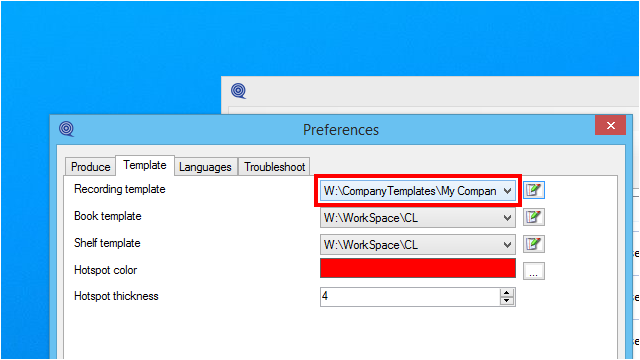The image size is (640, 360).
Task: Click inside the Hotspot thickness field
Action: (410, 297)
